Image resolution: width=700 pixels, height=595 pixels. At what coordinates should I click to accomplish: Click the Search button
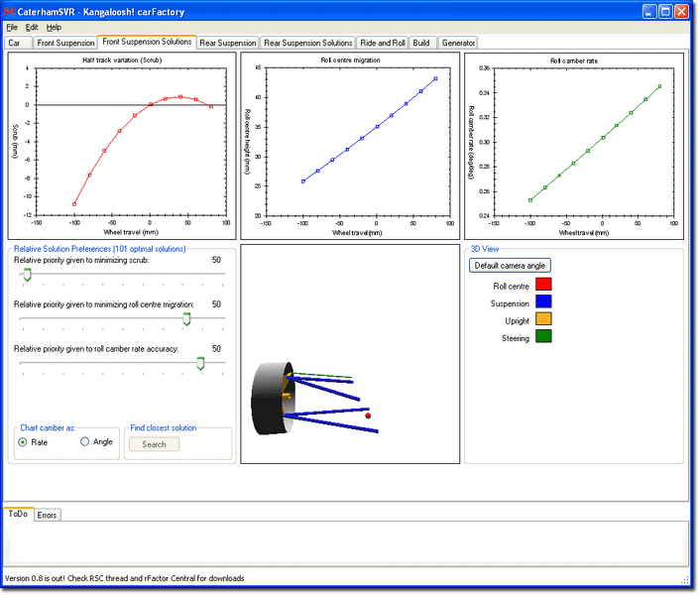coord(154,444)
